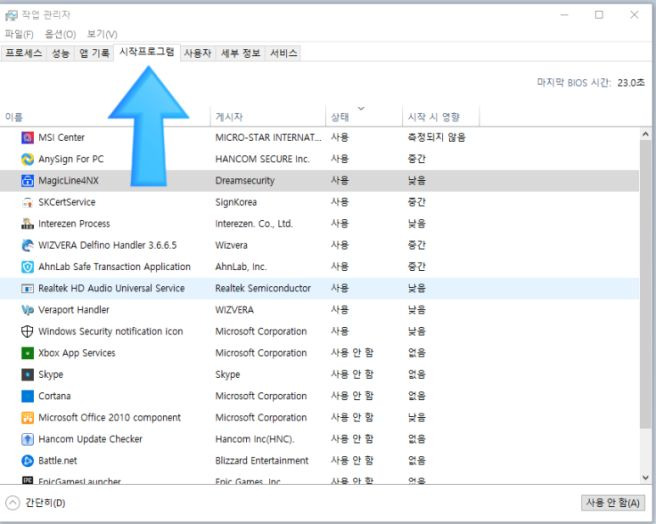Click the WIZVERA Delfino Handler icon
This screenshot has height=524, width=656.
tap(27, 245)
